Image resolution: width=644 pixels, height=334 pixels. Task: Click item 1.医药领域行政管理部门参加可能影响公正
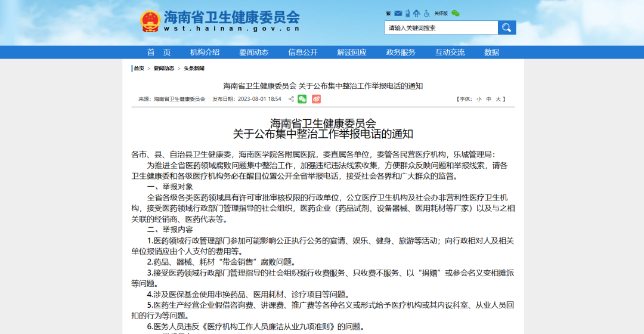323,246
